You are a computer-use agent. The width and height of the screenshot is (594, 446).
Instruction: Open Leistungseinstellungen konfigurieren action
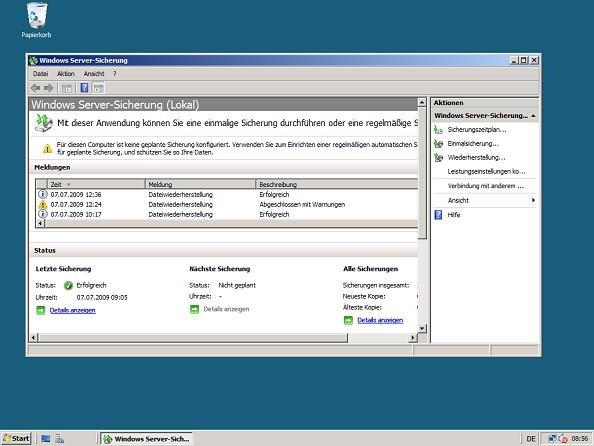pos(486,172)
